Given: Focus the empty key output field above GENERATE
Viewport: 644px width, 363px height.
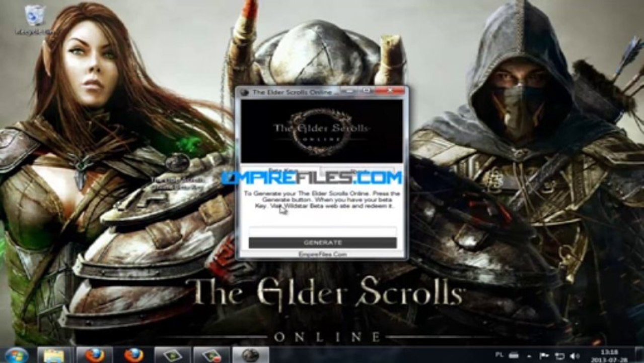Looking at the screenshot, I should pyautogui.click(x=322, y=232).
